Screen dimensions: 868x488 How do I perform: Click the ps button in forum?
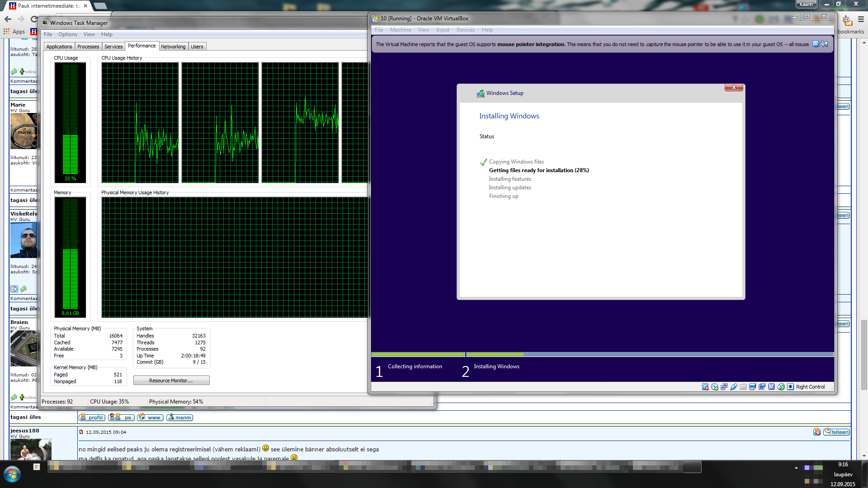tap(121, 418)
